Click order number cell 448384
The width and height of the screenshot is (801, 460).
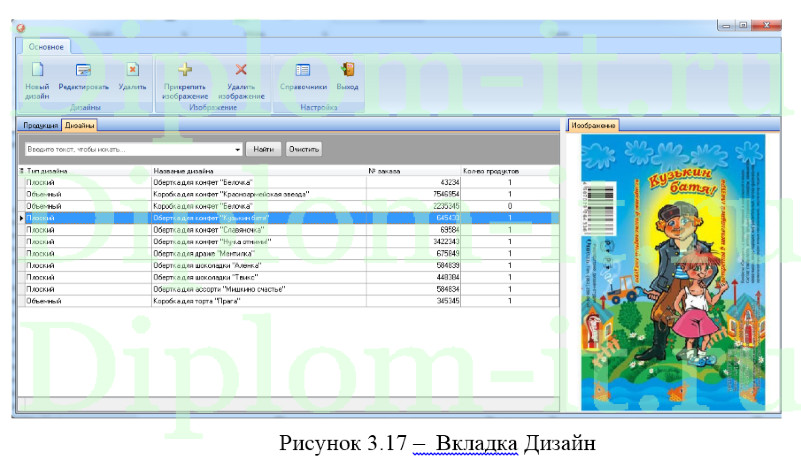413,277
